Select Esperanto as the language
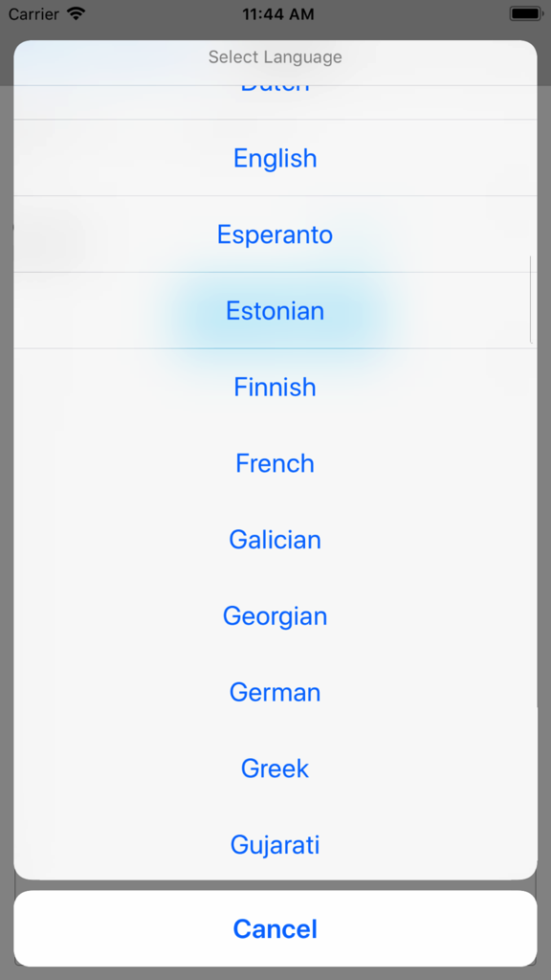Screen dimensions: 551x980 275,234
